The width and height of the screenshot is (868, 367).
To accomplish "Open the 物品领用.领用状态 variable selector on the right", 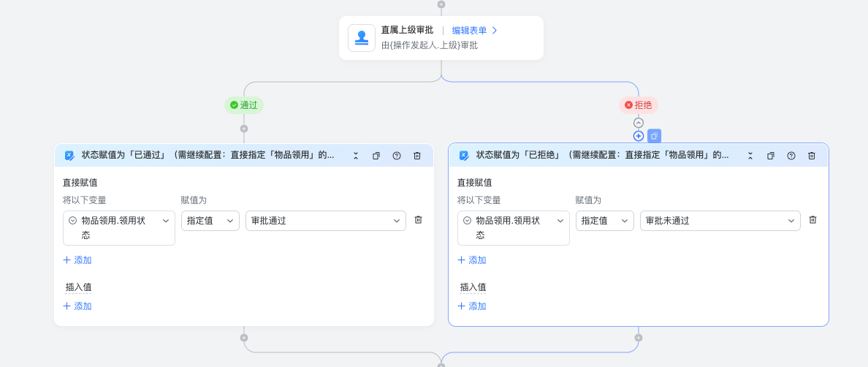I will 513,228.
